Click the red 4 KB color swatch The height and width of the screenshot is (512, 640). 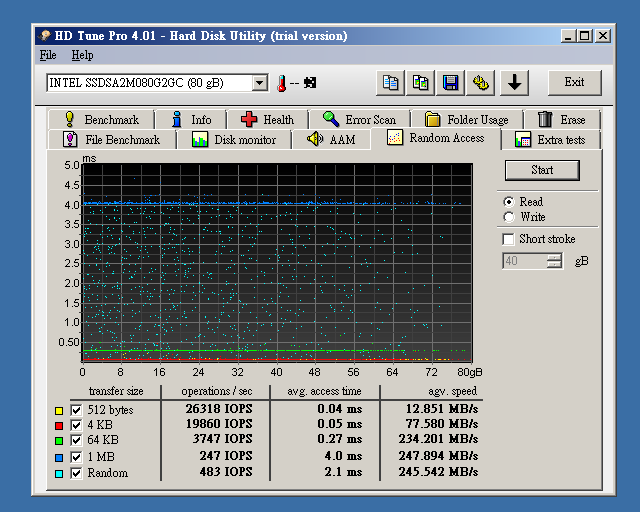[x=59, y=426]
